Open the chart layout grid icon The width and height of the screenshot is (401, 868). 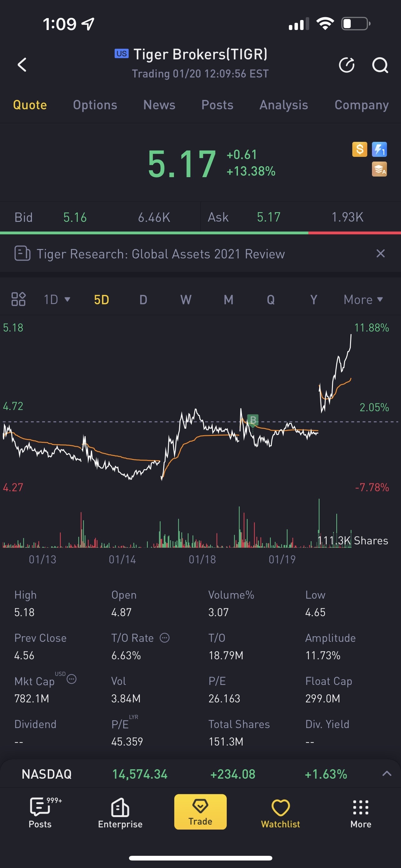click(18, 299)
